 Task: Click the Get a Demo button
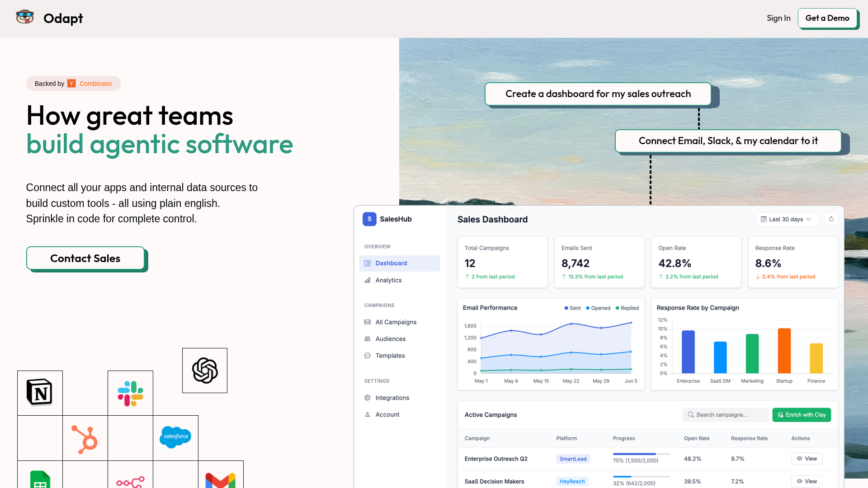pyautogui.click(x=827, y=18)
